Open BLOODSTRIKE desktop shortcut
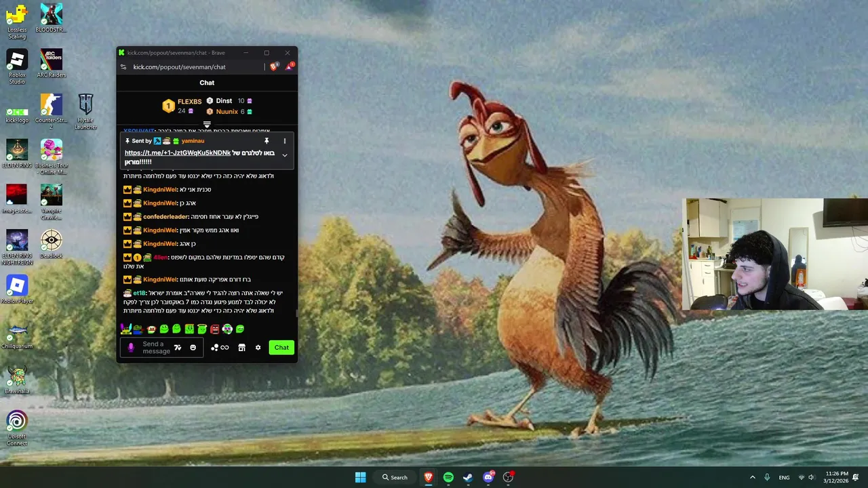This screenshot has width=868, height=488. (x=51, y=18)
